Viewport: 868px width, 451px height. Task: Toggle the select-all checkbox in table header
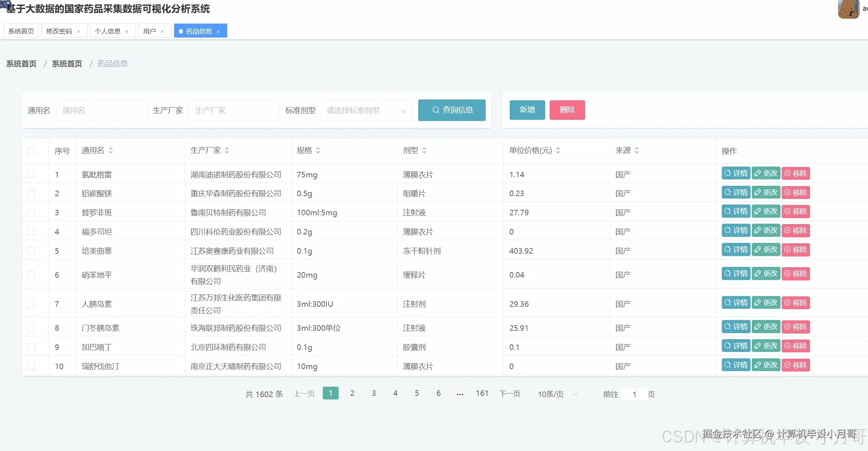[32, 151]
